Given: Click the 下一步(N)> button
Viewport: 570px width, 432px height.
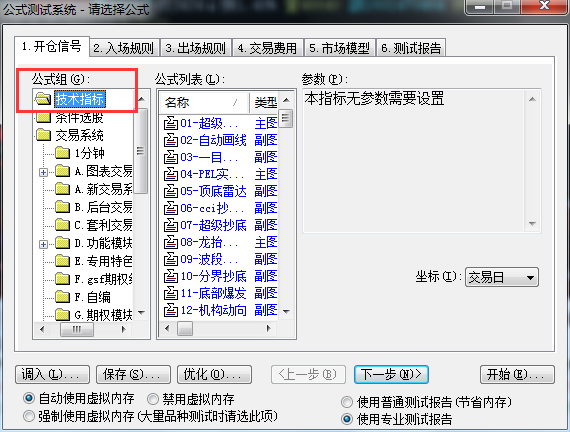Looking at the screenshot, I should point(392,375).
